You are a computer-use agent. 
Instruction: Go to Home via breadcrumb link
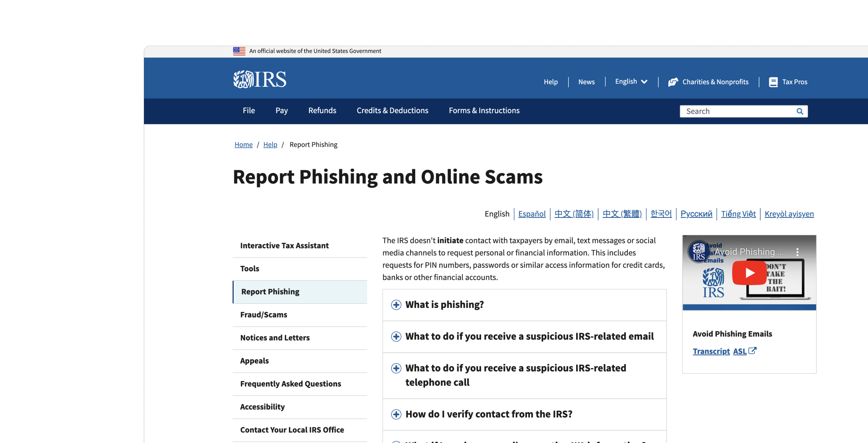point(243,145)
